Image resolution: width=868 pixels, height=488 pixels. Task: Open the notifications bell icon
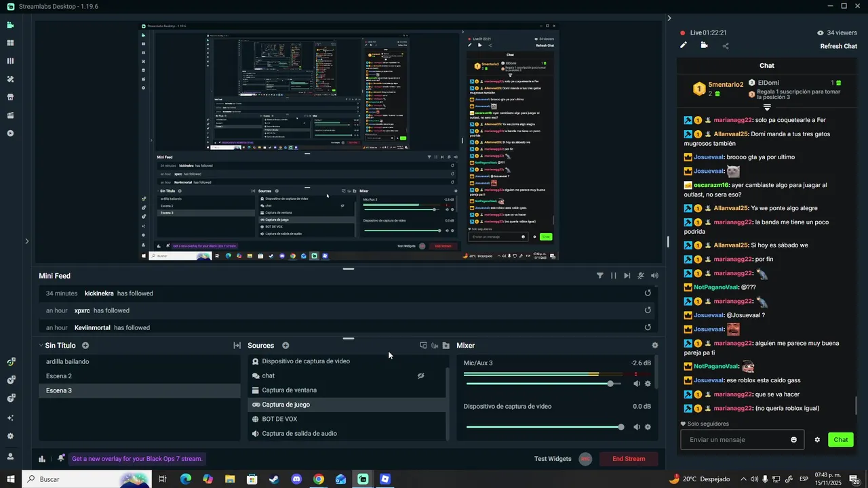(x=61, y=458)
